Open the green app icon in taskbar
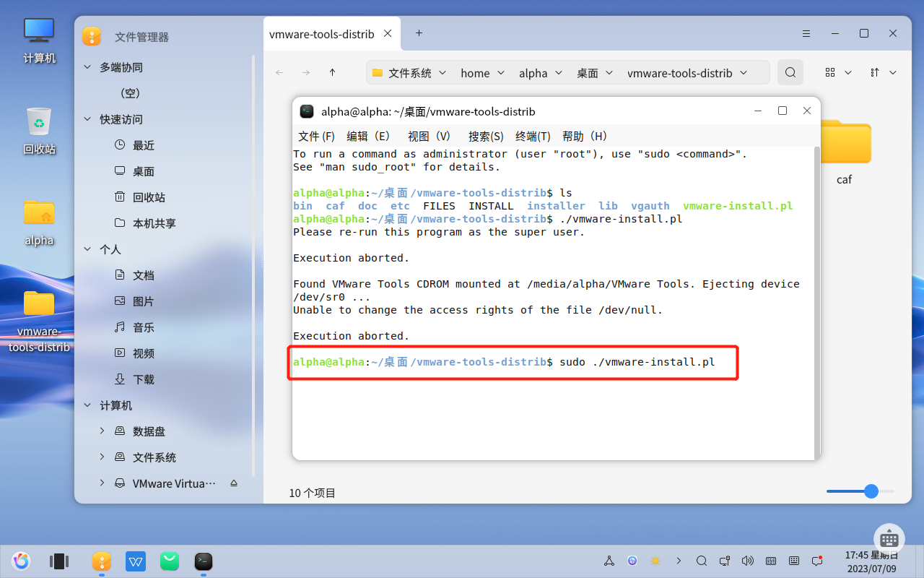 (x=170, y=561)
